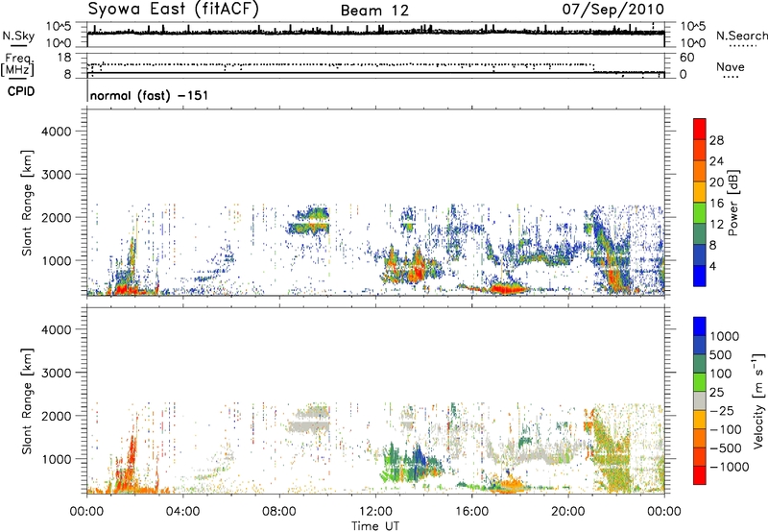Select the "Power [dB]" colorbar title

(732, 203)
